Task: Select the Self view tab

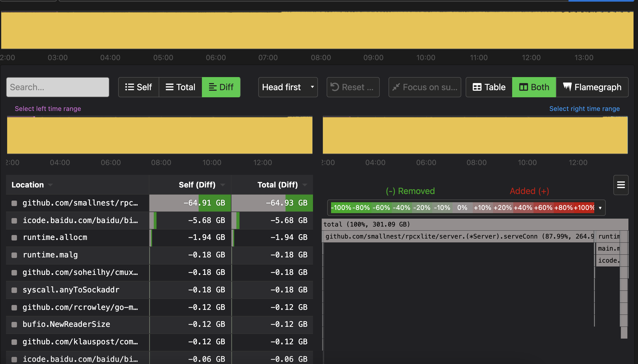Action: click(x=138, y=87)
